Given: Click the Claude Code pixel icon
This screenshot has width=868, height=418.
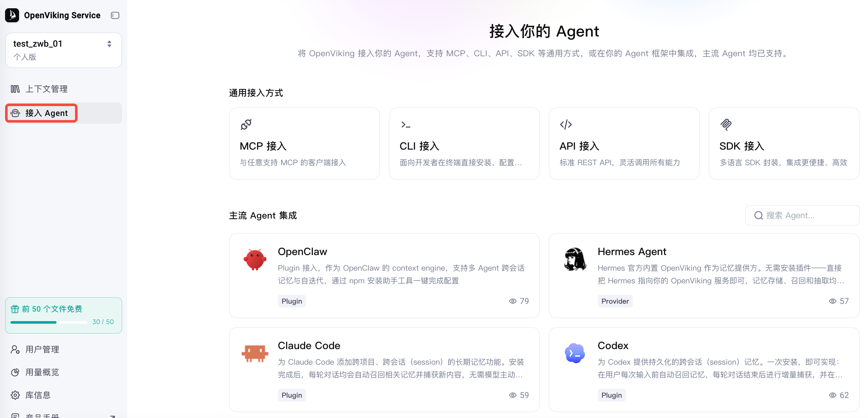Looking at the screenshot, I should [255, 354].
